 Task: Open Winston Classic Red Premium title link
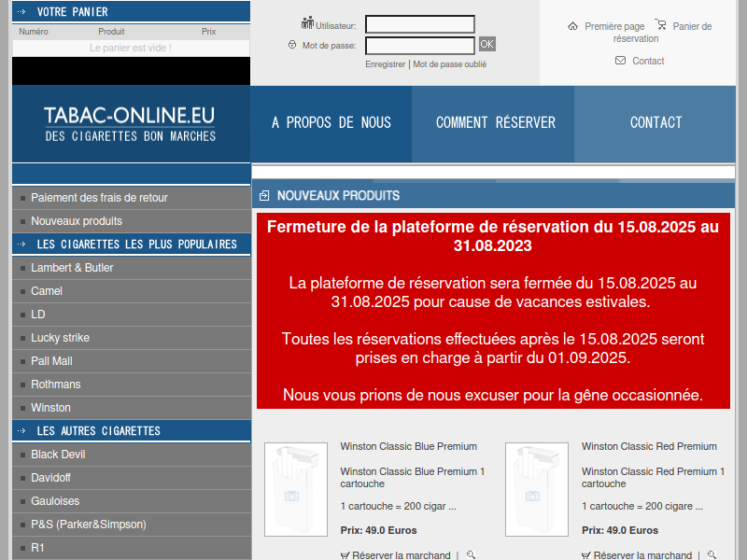(x=649, y=446)
